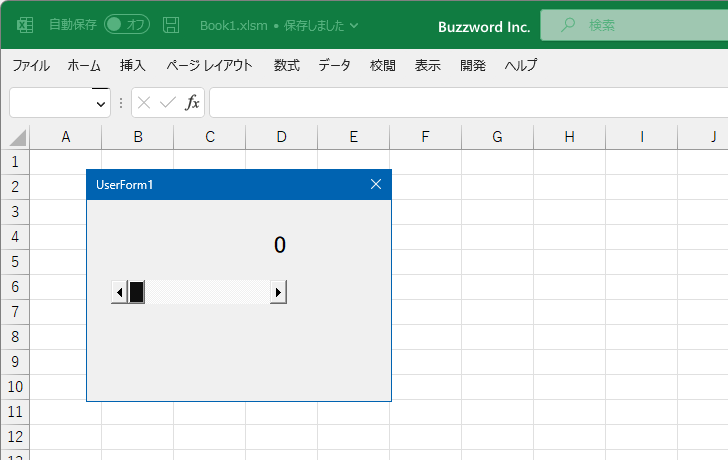Expand the Name Box dropdown arrow
Screen dimensions: 728x460
pyautogui.click(x=101, y=104)
